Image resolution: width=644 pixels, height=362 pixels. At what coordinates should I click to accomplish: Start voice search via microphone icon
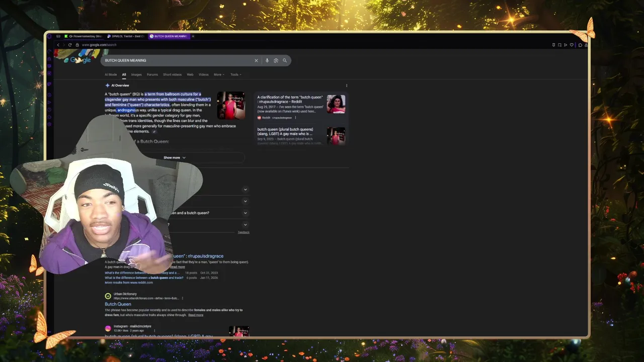[x=267, y=60]
